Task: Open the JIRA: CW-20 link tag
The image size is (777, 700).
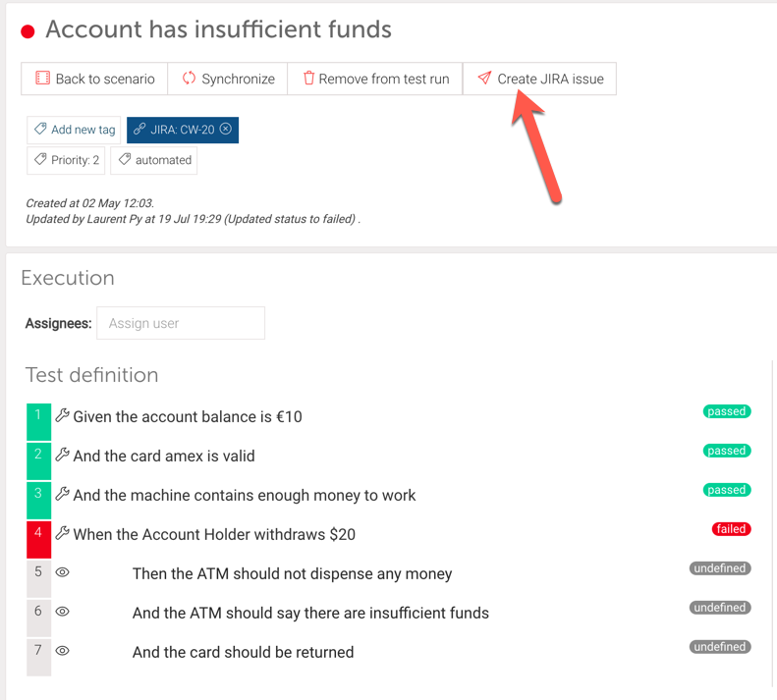Action: coord(183,130)
